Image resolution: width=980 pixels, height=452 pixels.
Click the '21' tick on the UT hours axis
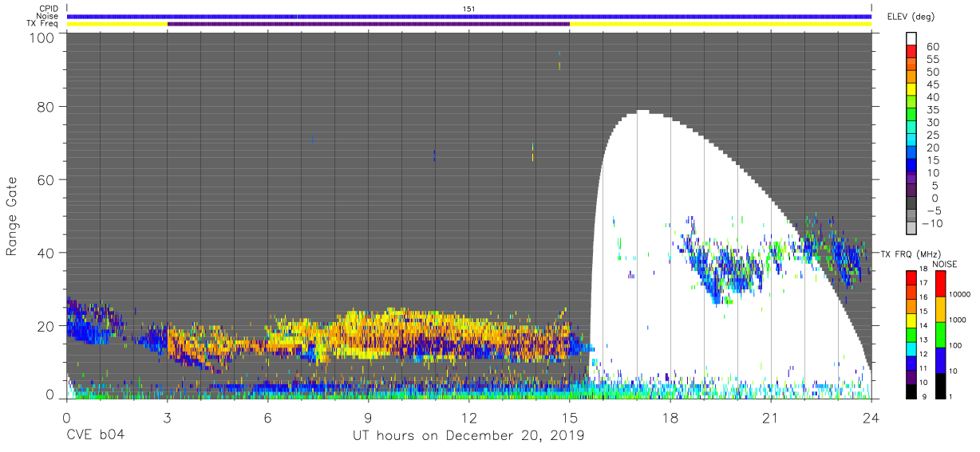pyautogui.click(x=770, y=417)
